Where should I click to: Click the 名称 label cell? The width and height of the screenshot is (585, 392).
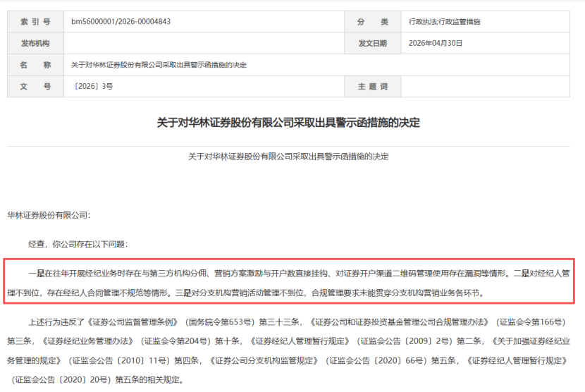[35, 65]
